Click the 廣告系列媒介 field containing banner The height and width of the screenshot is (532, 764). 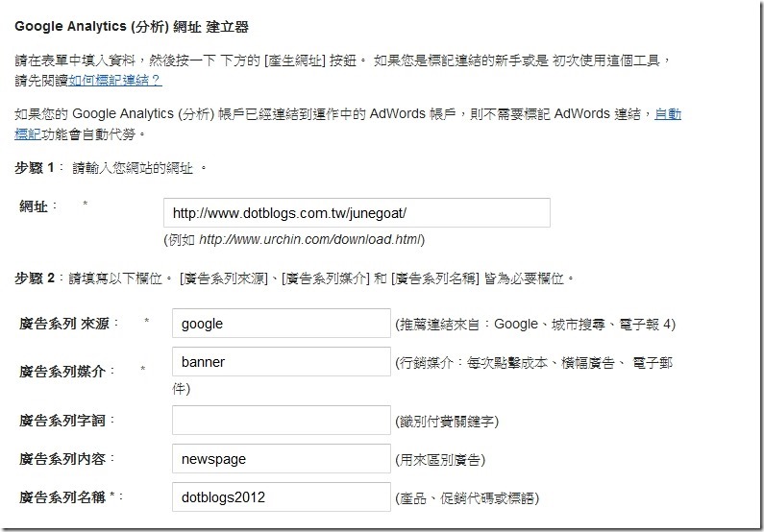[282, 362]
